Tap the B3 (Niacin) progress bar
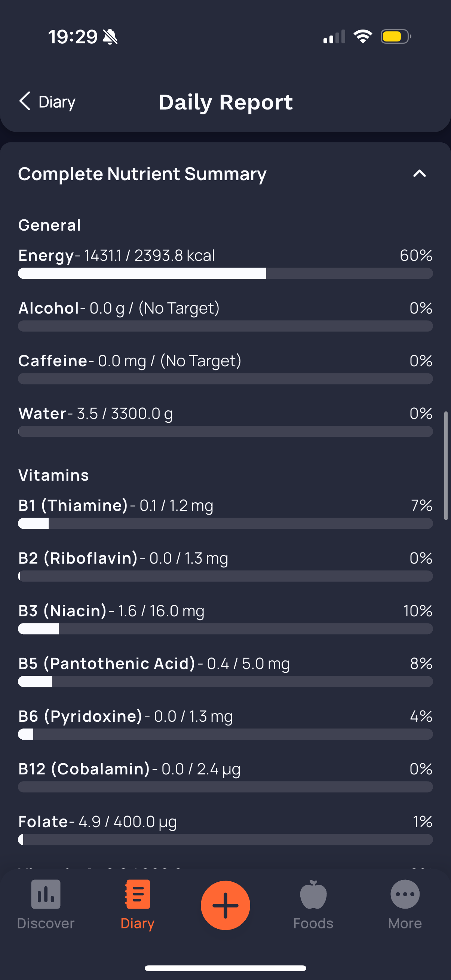Screen dimensions: 451x980 [x=225, y=629]
